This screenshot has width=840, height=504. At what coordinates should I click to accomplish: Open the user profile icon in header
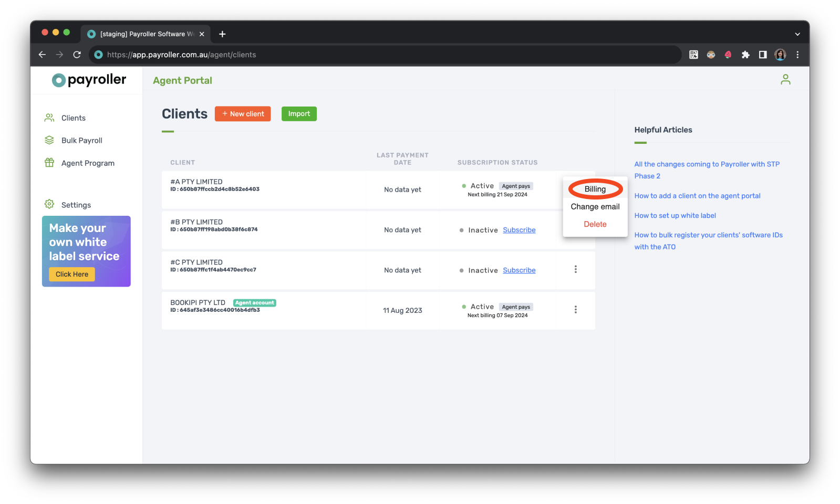click(785, 79)
